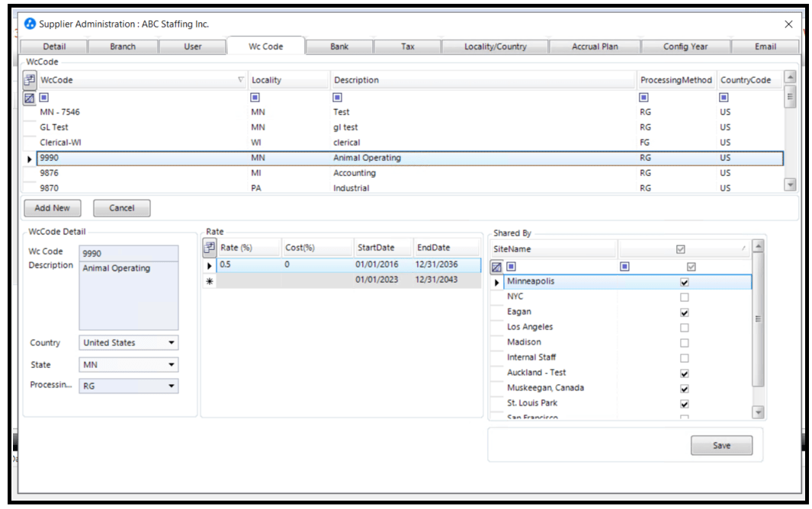Click the Add New button
The width and height of the screenshot is (812, 509).
click(51, 208)
